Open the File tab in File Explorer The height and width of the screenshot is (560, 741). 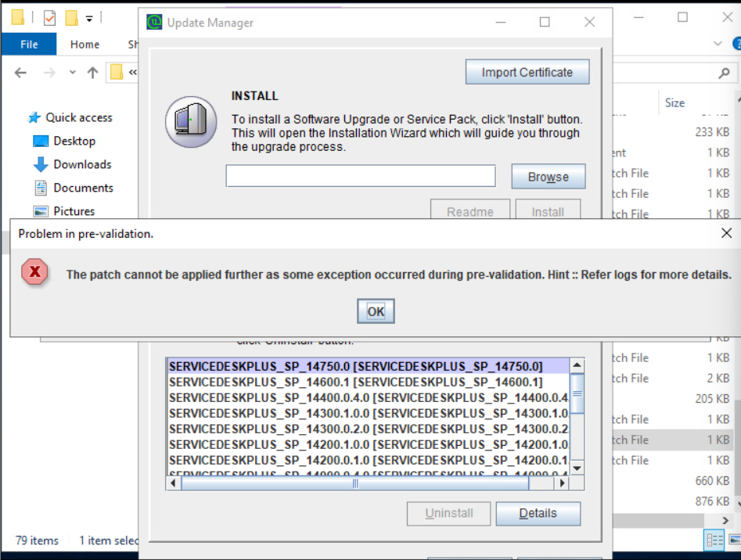click(29, 45)
